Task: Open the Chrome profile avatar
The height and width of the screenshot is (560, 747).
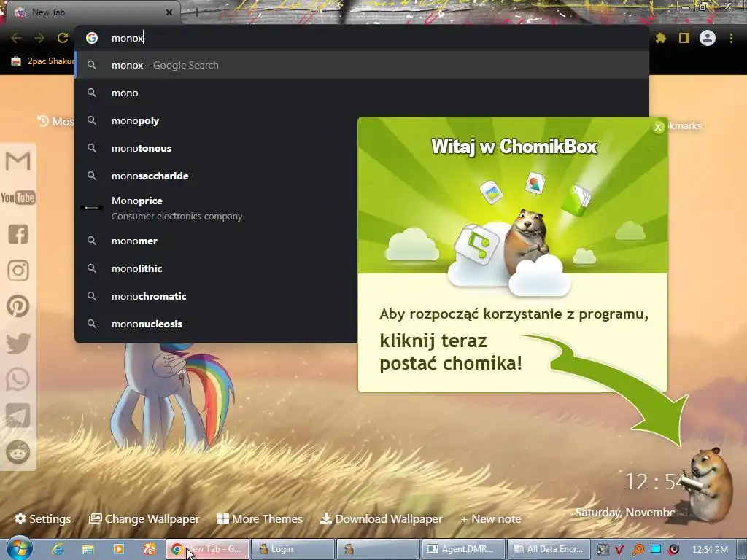Action: tap(708, 38)
